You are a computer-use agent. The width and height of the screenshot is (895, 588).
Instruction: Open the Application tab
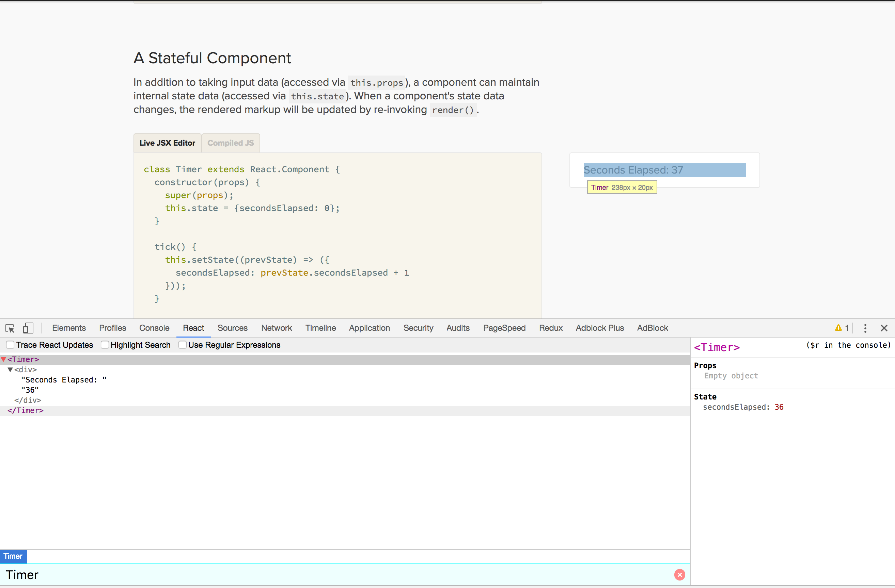pyautogui.click(x=369, y=328)
